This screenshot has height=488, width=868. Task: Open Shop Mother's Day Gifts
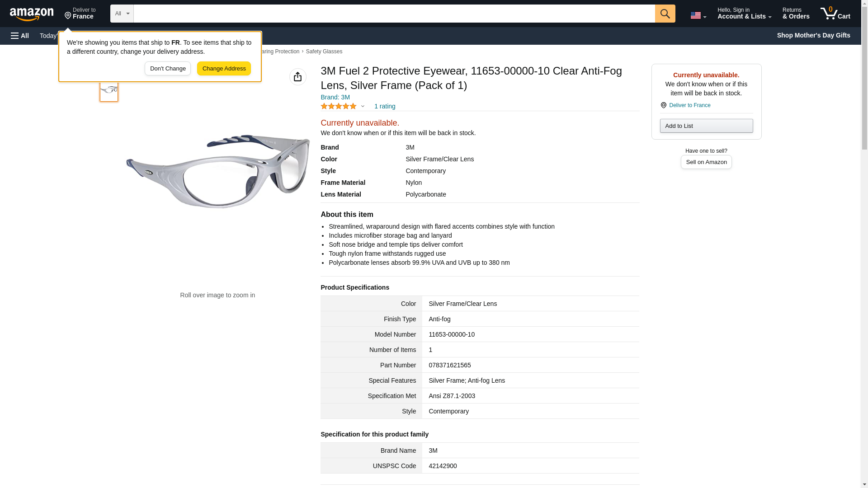[x=813, y=35]
